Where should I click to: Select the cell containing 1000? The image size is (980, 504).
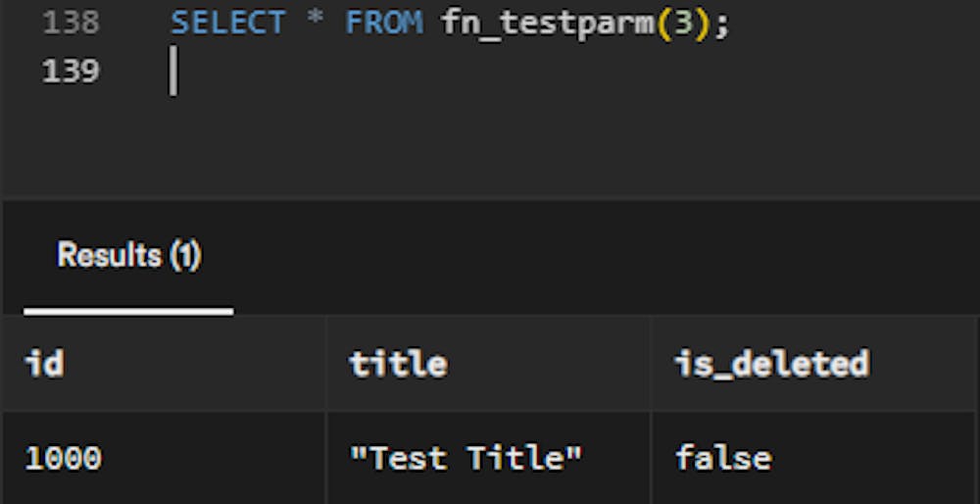pos(63,457)
